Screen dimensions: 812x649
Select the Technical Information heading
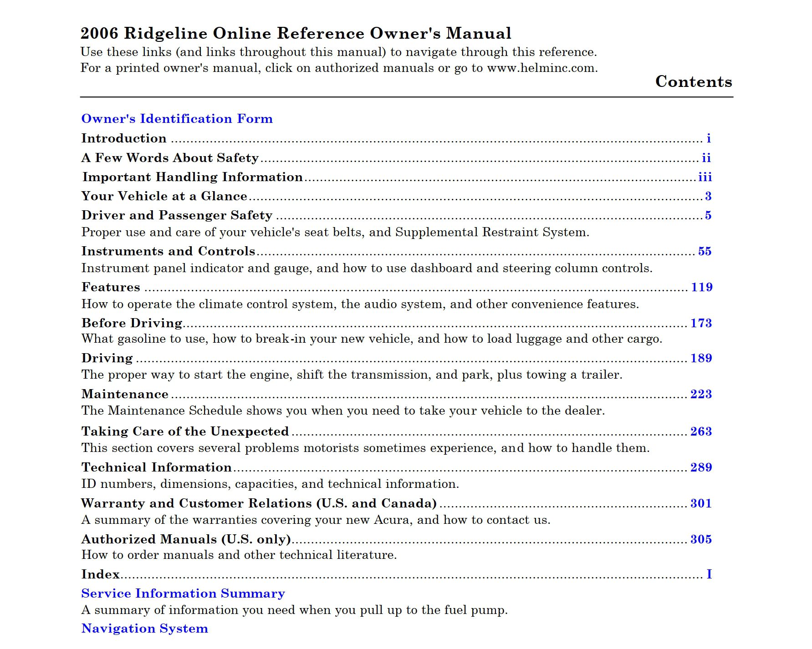[157, 467]
